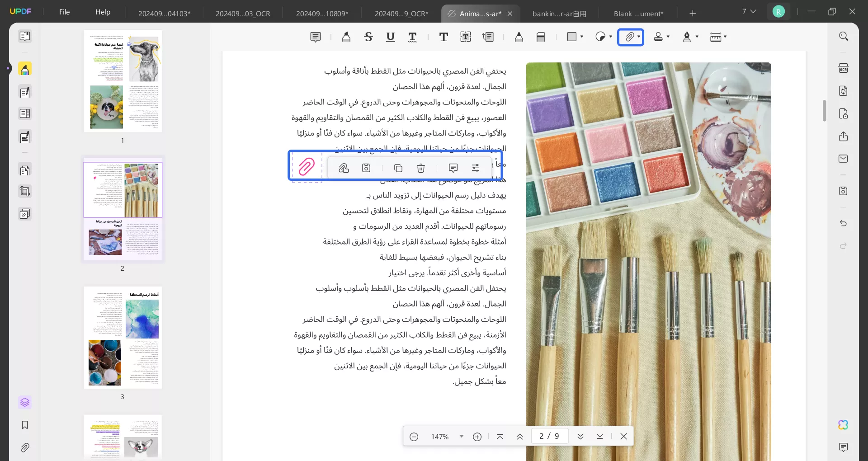The image size is (868, 461).
Task: Delete the selected attachment annotation
Action: [421, 168]
